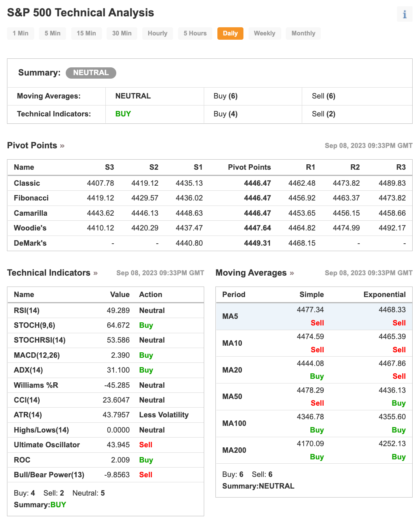420x517 pixels.
Task: Click DeMark's R1 value 4468.15
Action: (x=302, y=243)
